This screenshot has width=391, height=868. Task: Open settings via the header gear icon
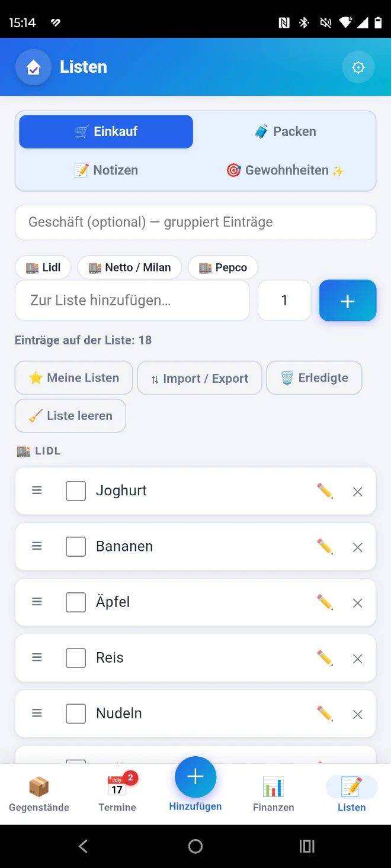pos(358,67)
